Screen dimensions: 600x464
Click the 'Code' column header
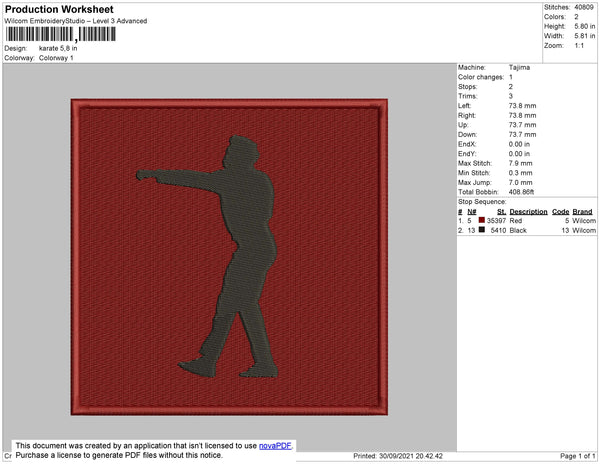(561, 212)
